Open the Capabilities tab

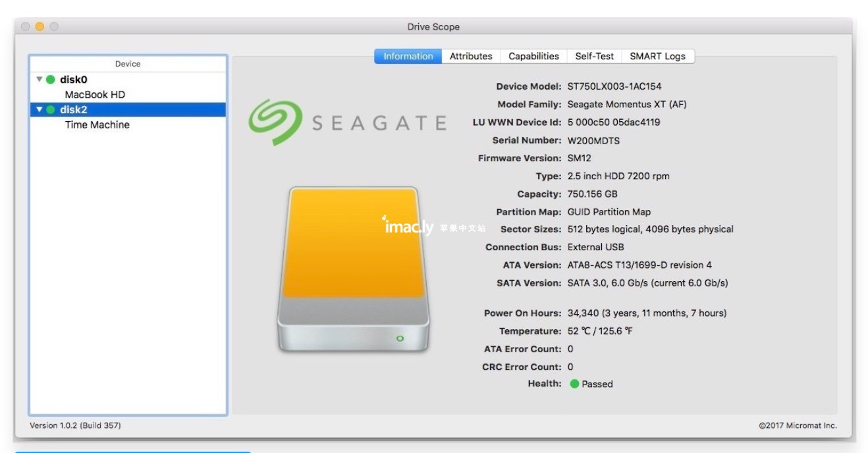[533, 57]
